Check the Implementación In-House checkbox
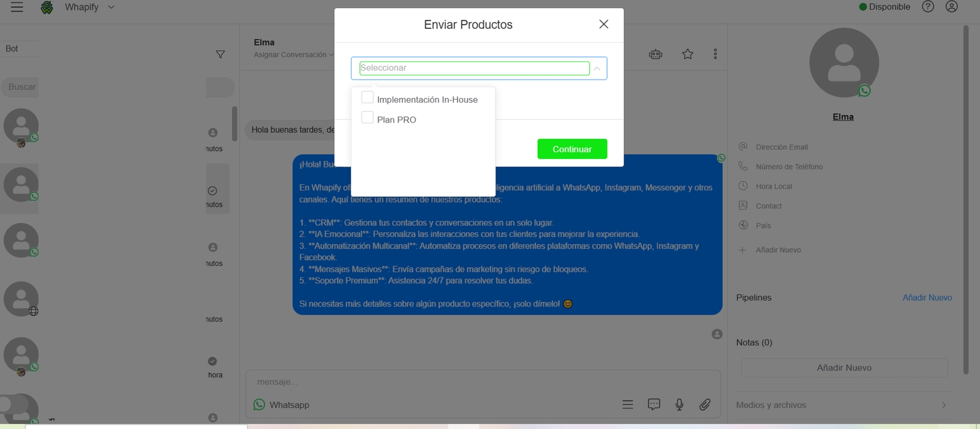 (367, 98)
